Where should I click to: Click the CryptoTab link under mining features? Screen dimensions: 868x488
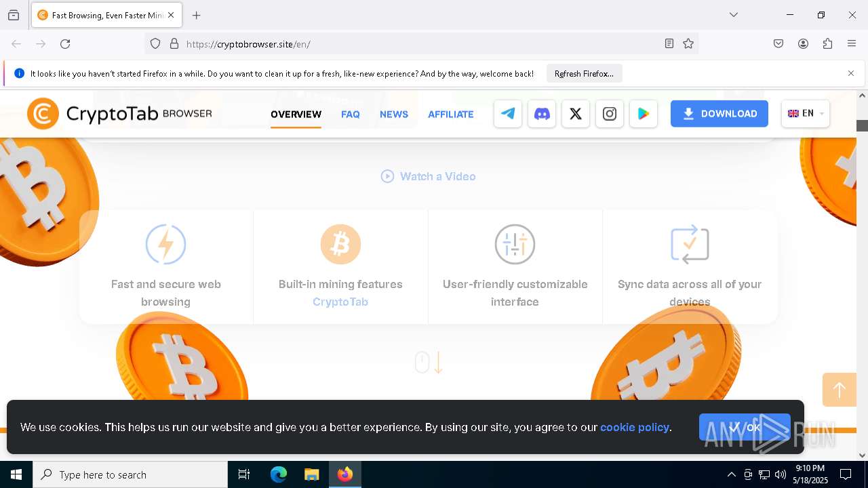click(340, 302)
